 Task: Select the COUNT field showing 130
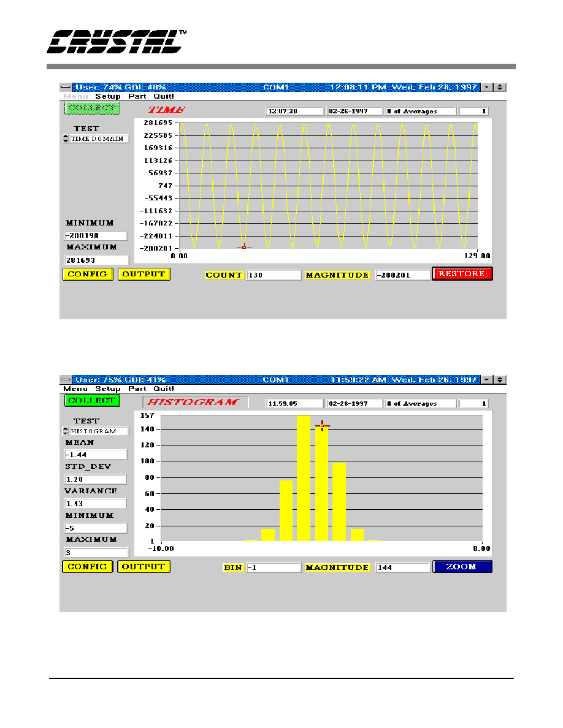(274, 275)
